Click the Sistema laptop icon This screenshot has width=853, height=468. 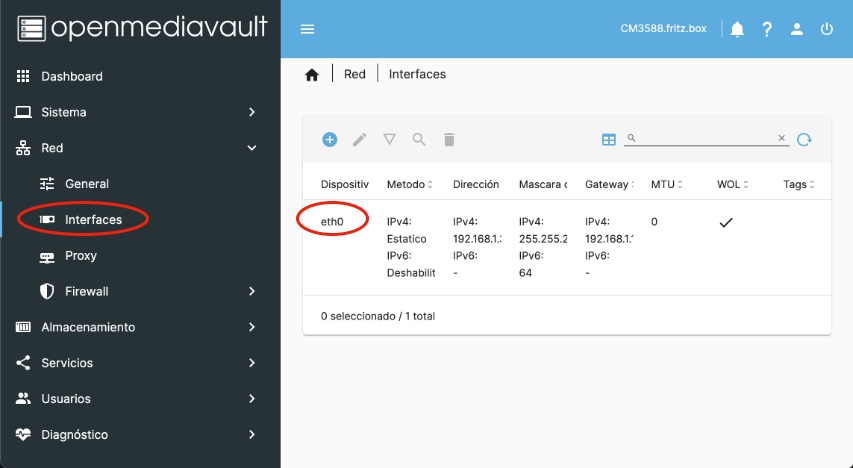pyautogui.click(x=23, y=112)
